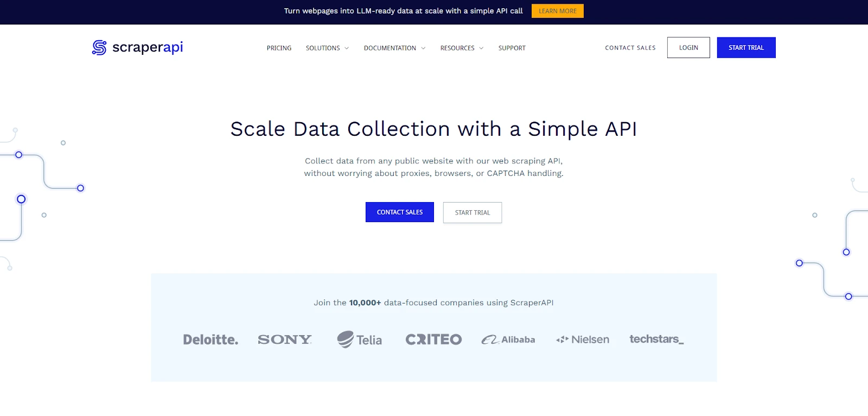This screenshot has height=416, width=868.
Task: Click the Sony company logo
Action: coord(285,339)
